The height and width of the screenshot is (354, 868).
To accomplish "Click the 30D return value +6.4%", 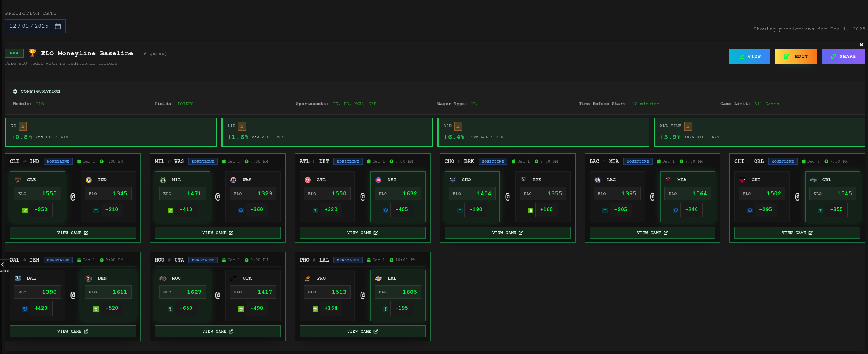I will click(454, 137).
